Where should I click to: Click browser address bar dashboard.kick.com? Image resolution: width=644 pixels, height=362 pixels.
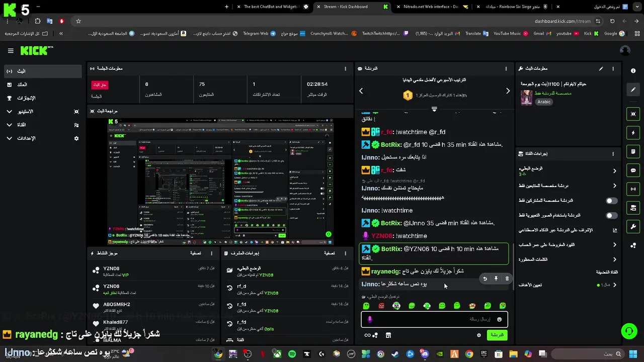tap(562, 21)
